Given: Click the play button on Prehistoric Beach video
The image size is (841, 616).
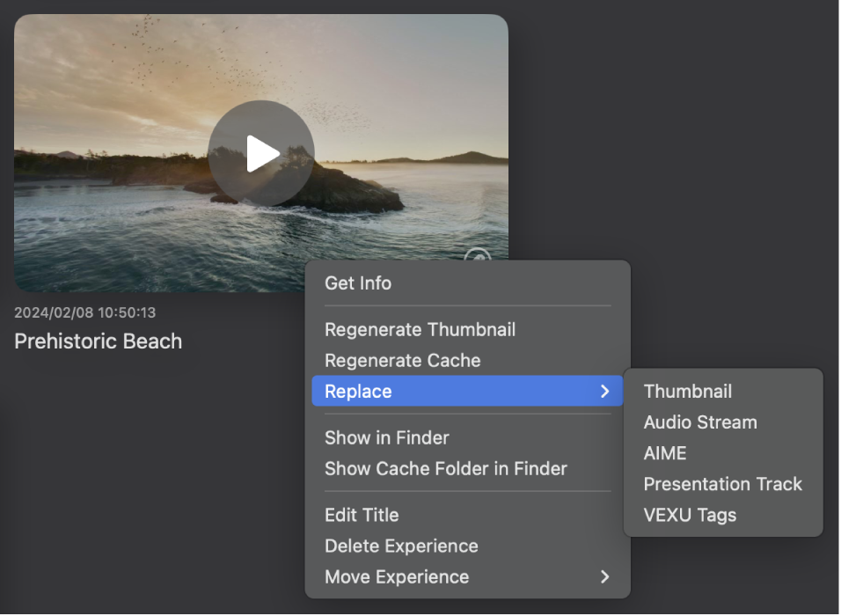Looking at the screenshot, I should pos(260,152).
